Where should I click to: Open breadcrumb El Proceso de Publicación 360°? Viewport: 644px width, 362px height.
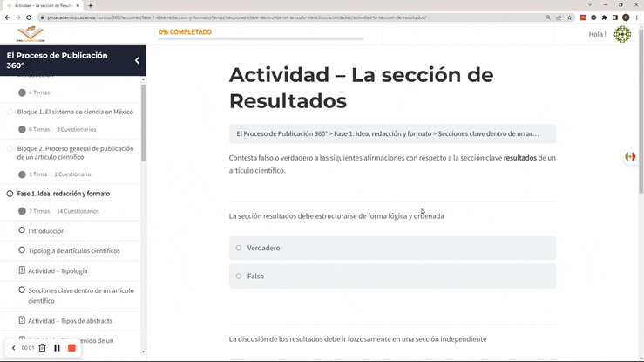point(281,133)
